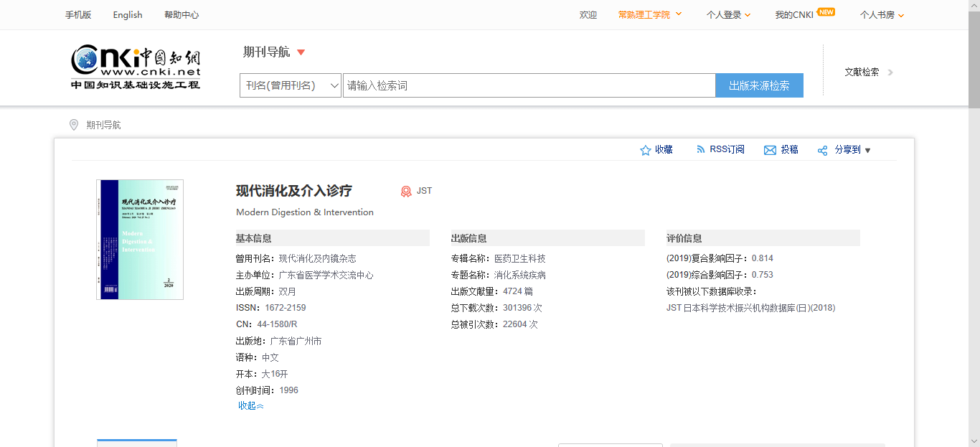This screenshot has height=447, width=980.
Task: Click the 投稿 submission link
Action: coord(789,150)
